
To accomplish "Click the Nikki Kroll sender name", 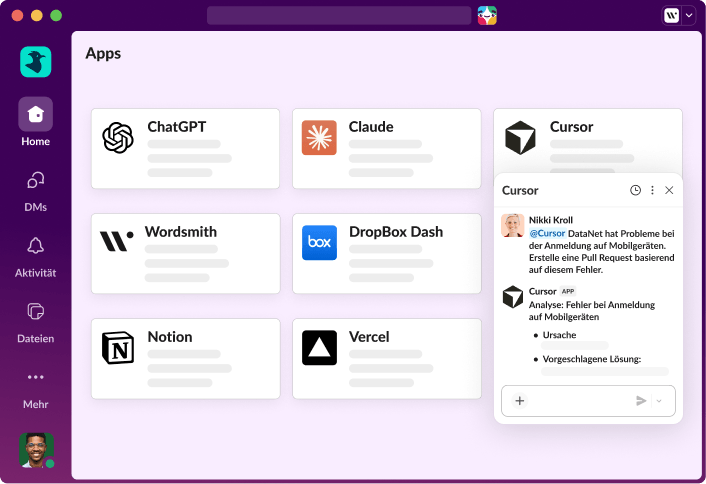I will 551,220.
